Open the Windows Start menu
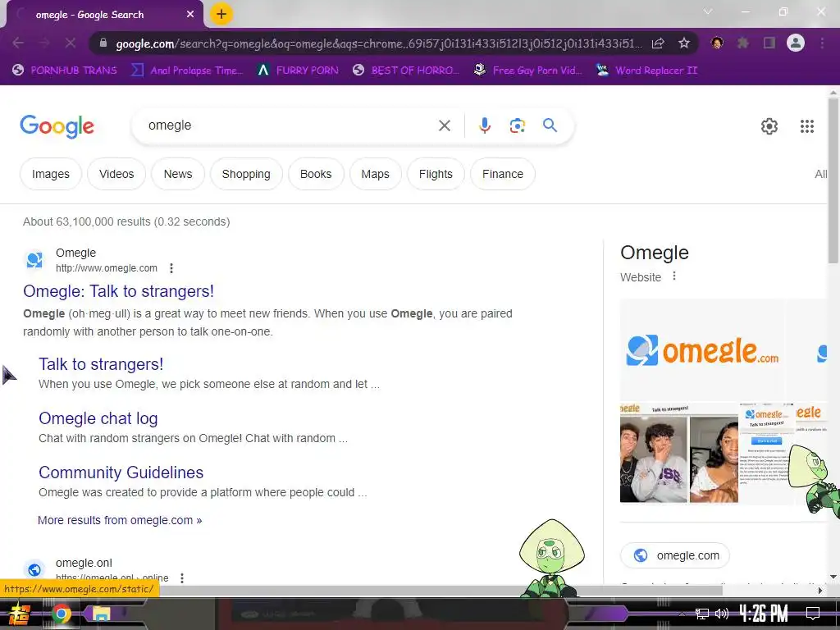This screenshot has width=840, height=630. point(20,614)
